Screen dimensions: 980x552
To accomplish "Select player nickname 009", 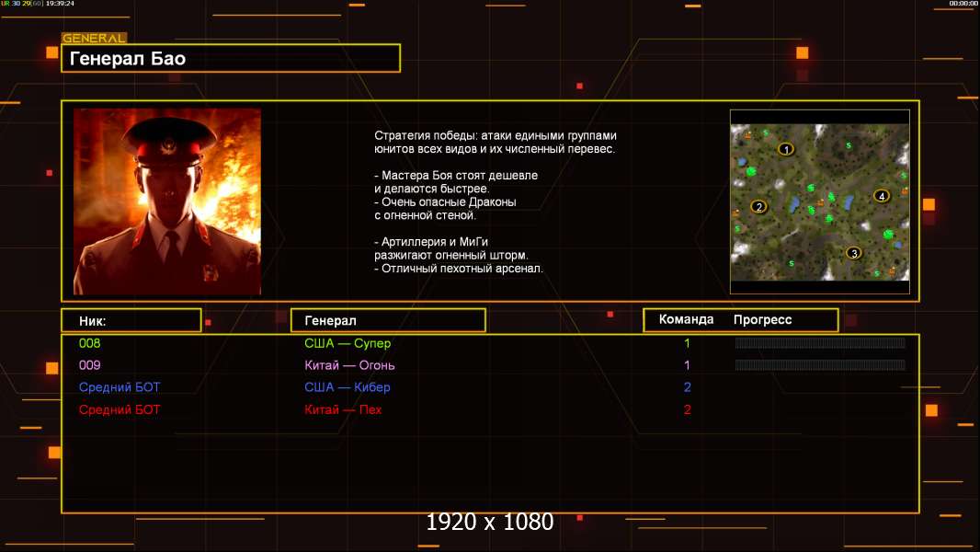I will tap(89, 365).
